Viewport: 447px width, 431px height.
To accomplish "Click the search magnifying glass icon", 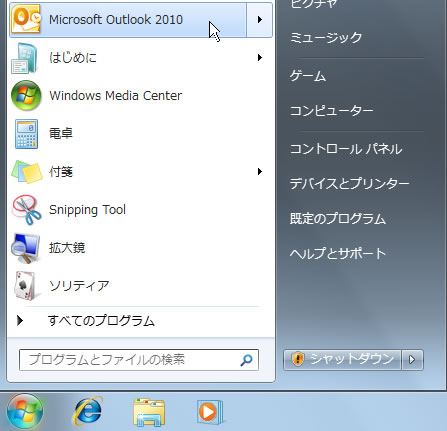I will [246, 360].
